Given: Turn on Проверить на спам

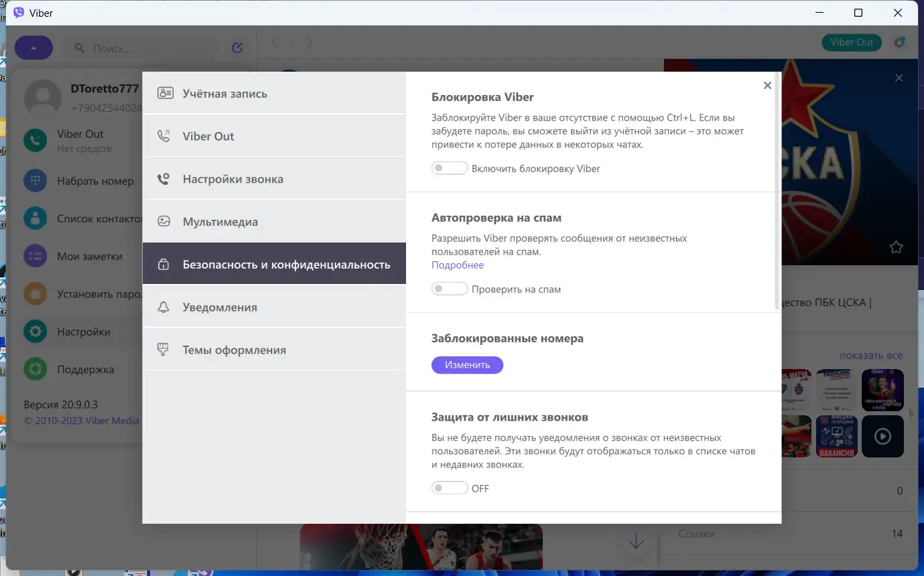Looking at the screenshot, I should (450, 289).
